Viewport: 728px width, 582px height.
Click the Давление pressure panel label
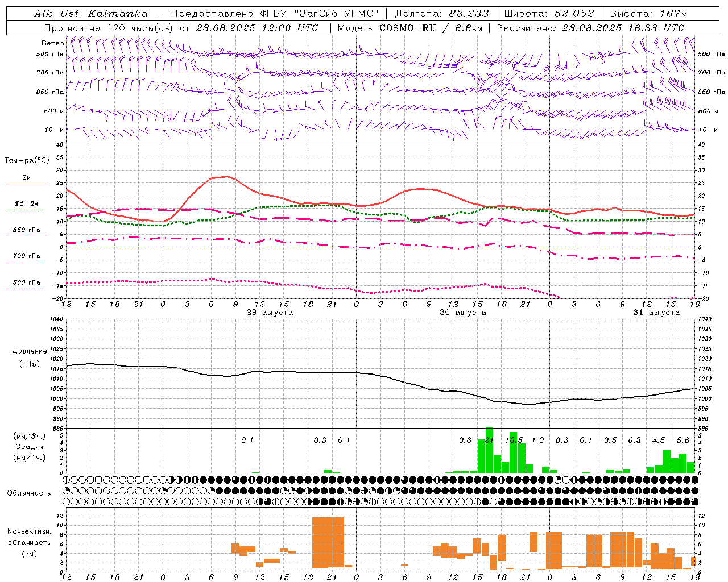30,351
